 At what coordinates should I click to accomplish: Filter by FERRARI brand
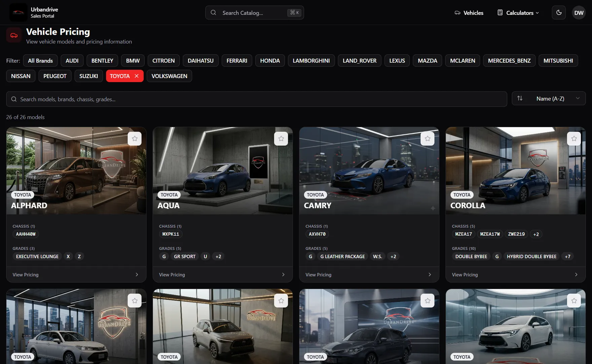click(237, 61)
